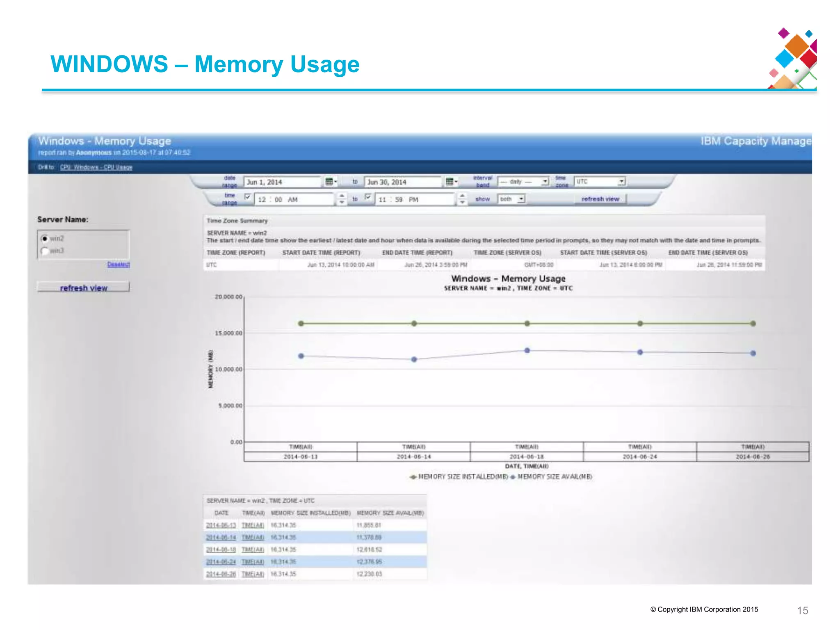840x630 pixels.
Task: Click installed memory point for 2014-06-13
Action: 301,324
